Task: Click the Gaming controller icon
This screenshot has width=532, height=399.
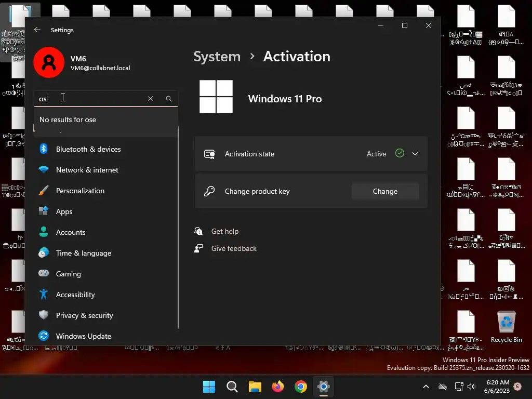Action: click(x=44, y=273)
